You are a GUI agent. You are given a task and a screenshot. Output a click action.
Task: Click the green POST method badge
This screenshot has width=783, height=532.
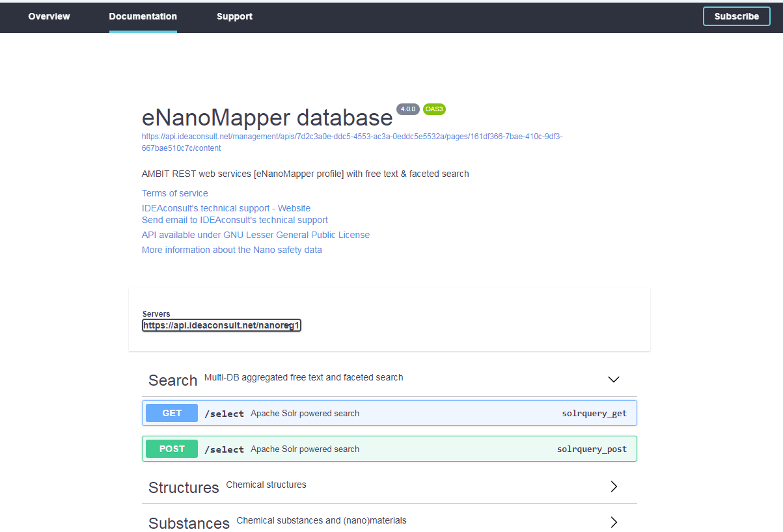[172, 449]
